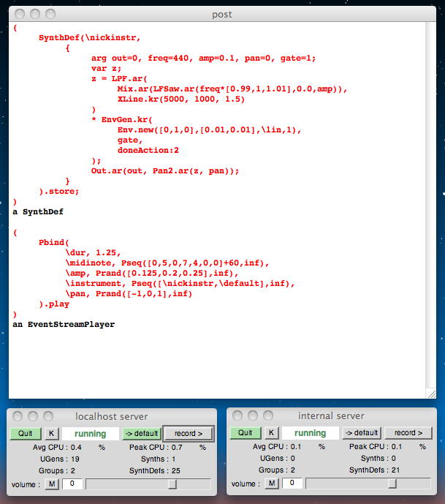The height and width of the screenshot is (504, 445).
Task: Set localhost server as default
Action: [x=142, y=433]
